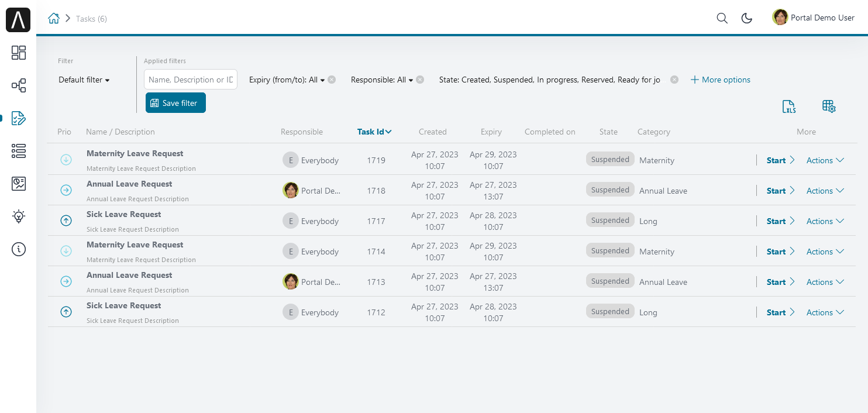
Task: Remove the Responsible filter
Action: point(420,80)
